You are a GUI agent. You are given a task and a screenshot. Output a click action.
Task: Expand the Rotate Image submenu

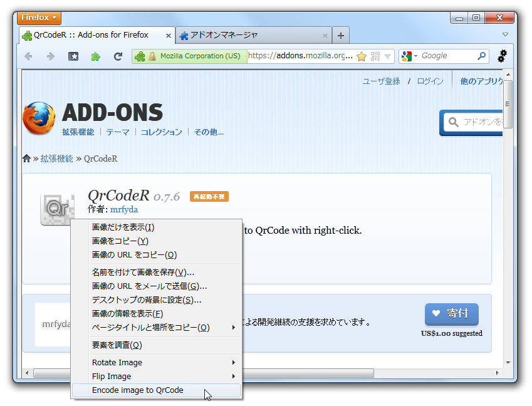pos(234,363)
